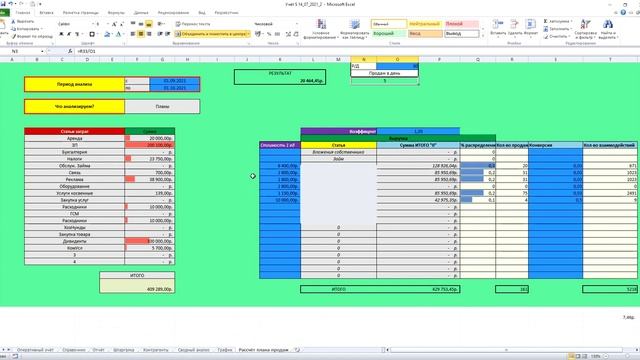Click the text Orientation icon
This screenshot has height=360, width=640.
click(x=161, y=24)
